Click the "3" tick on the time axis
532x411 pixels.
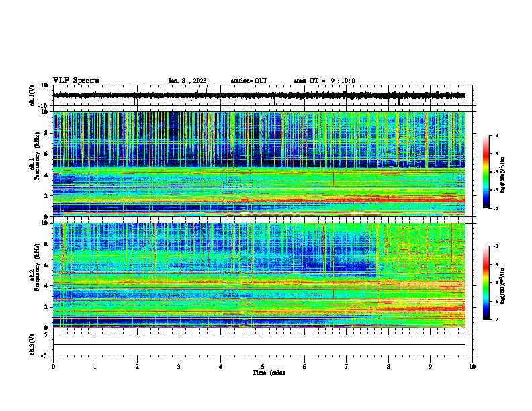tap(179, 367)
